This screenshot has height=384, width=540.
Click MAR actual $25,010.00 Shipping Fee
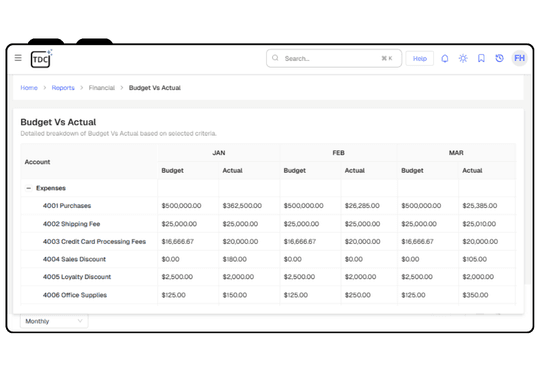point(479,224)
